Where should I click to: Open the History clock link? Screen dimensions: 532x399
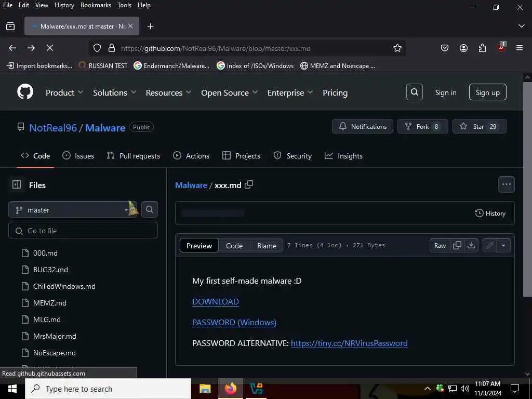(490, 213)
